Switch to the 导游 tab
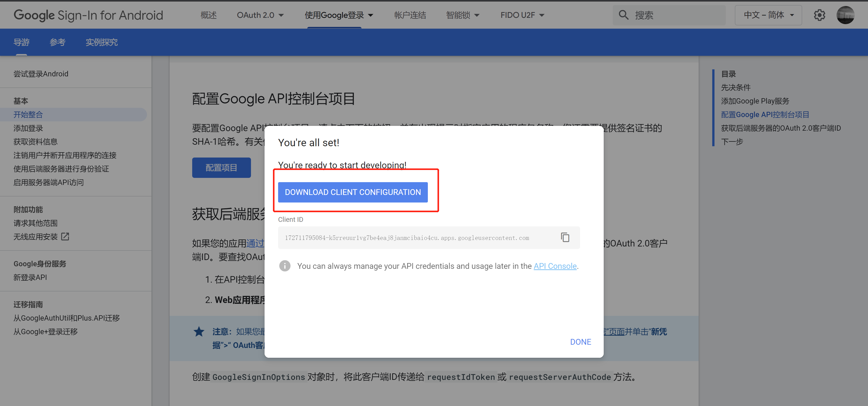Image resolution: width=868 pixels, height=406 pixels. (22, 42)
